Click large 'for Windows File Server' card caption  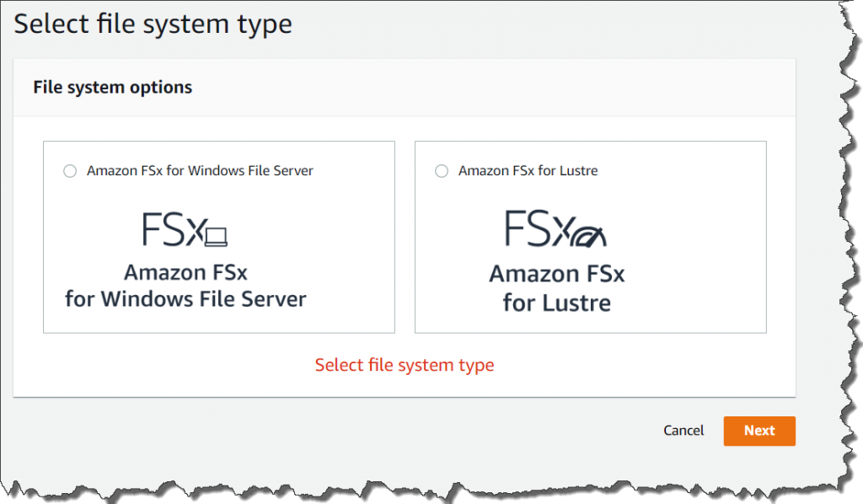click(x=185, y=299)
